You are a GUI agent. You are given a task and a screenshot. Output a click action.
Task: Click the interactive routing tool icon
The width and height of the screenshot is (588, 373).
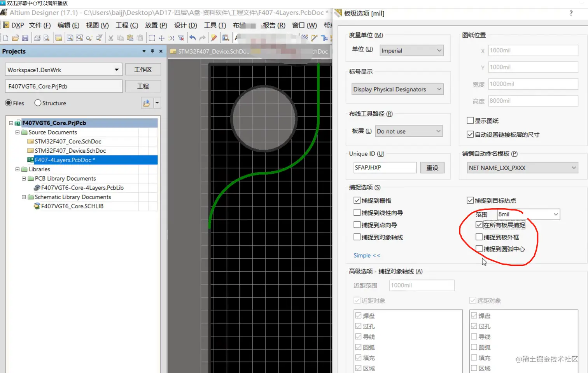pos(314,38)
